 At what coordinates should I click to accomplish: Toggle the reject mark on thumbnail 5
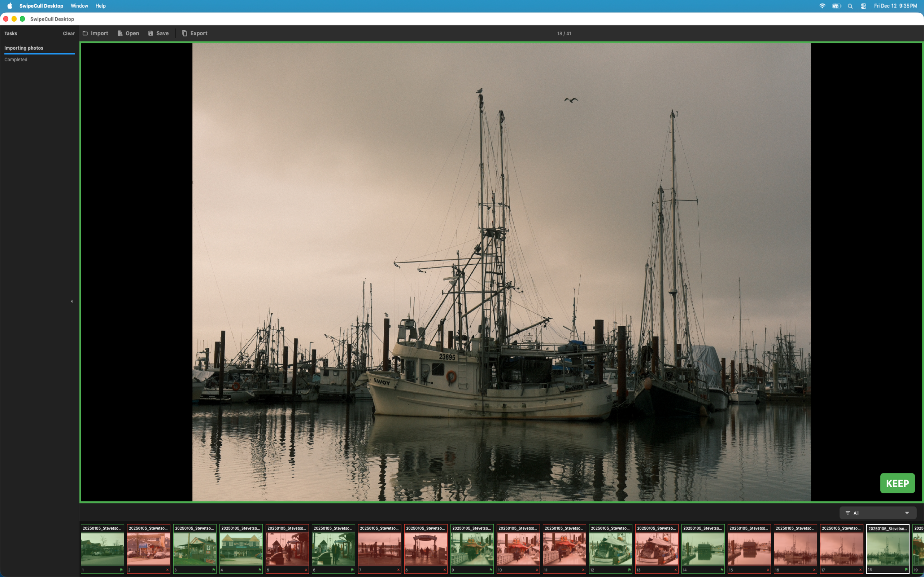pos(305,569)
